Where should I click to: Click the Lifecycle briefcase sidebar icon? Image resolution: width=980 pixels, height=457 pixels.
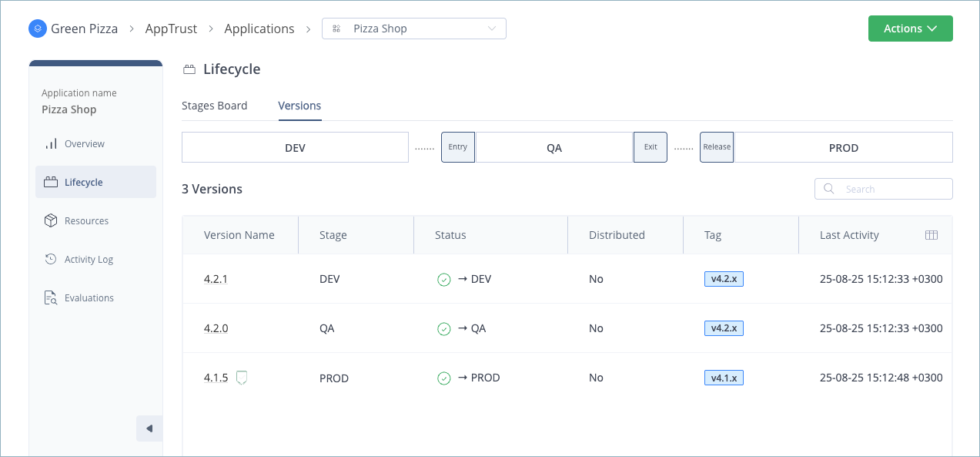tap(51, 182)
